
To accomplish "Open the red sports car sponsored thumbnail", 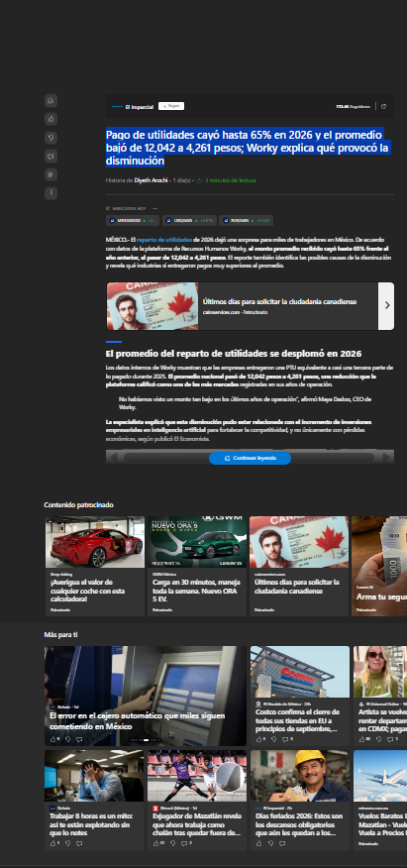I will click(x=94, y=542).
